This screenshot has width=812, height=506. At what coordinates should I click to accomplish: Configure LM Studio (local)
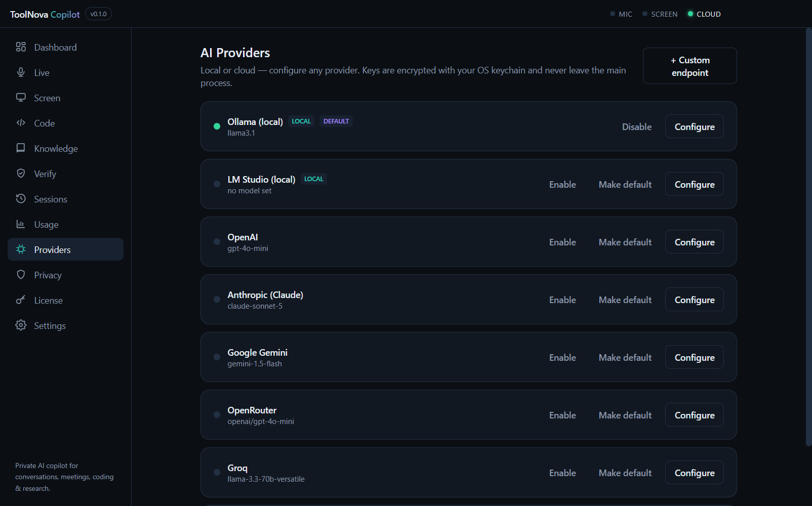(x=694, y=184)
